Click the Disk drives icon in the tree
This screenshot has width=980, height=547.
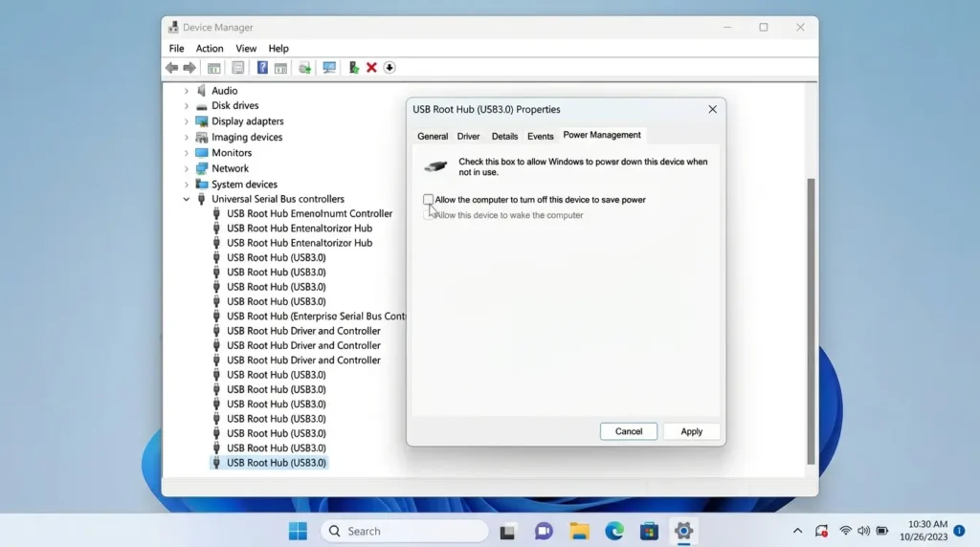click(x=201, y=106)
